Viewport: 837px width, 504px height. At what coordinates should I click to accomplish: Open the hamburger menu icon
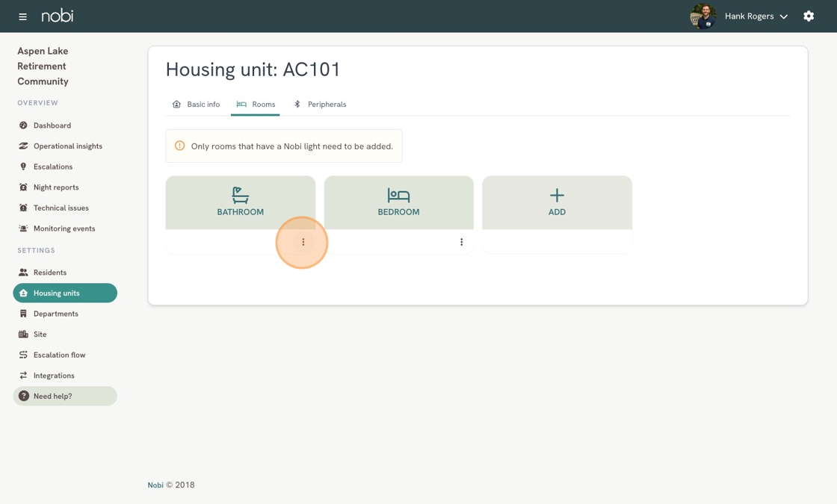pos(22,16)
